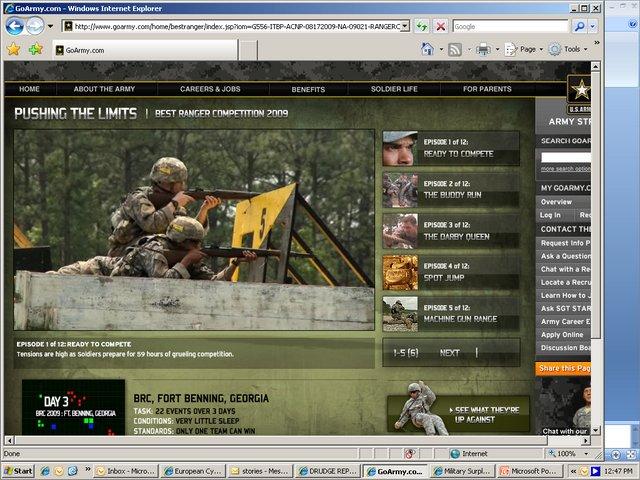Open the BENEFITS navigation item
The width and height of the screenshot is (640, 480).
pos(308,89)
